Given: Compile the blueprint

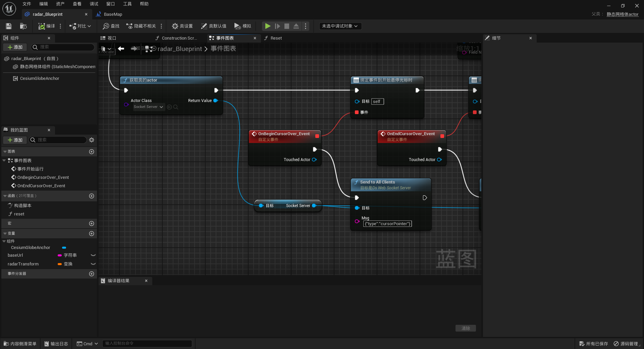Looking at the screenshot, I should click(47, 26).
